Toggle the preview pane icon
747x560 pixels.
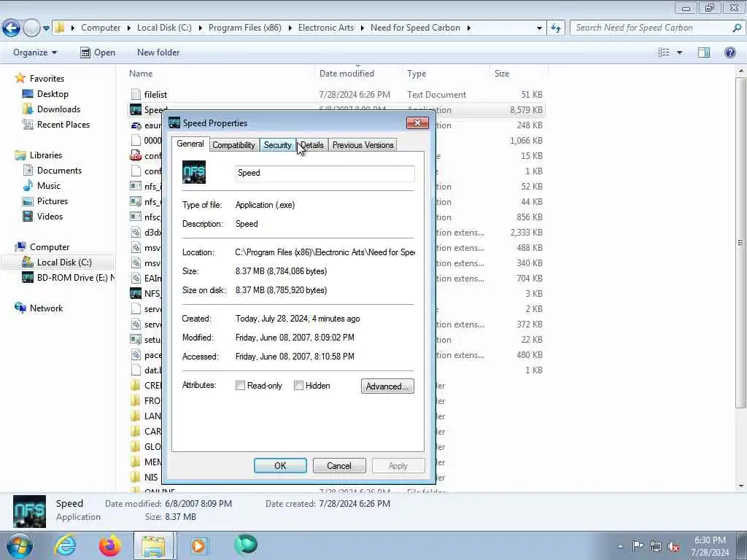[704, 52]
